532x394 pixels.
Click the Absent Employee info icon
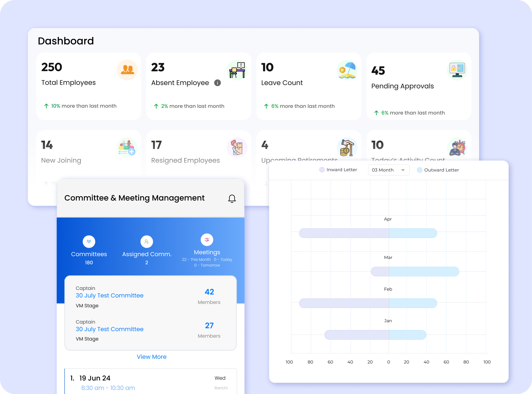click(217, 83)
